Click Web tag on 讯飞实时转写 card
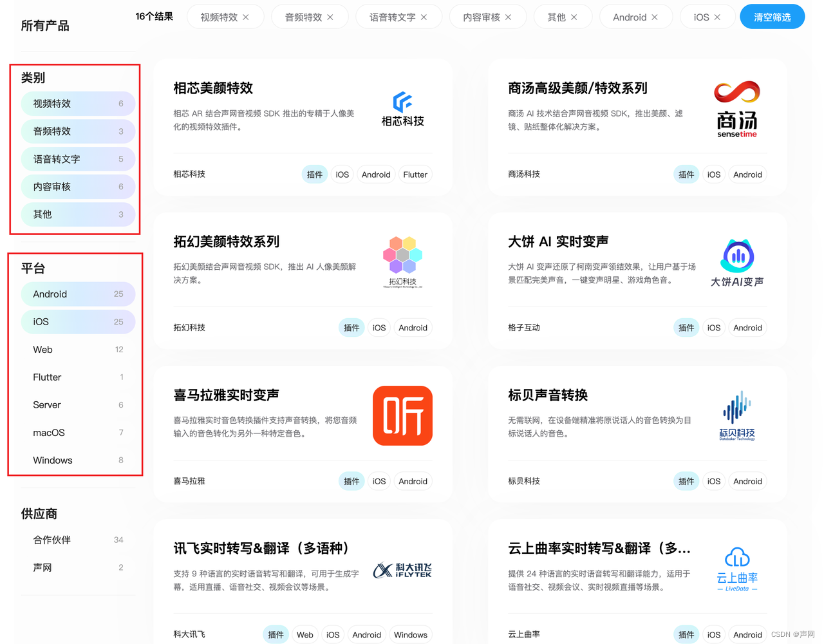824x644 pixels. 305,634
